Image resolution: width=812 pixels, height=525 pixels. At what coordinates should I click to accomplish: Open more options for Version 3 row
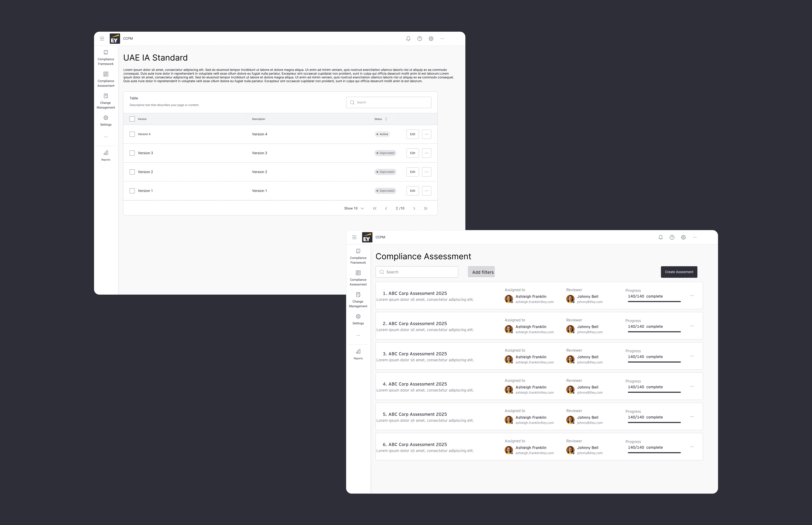point(427,153)
